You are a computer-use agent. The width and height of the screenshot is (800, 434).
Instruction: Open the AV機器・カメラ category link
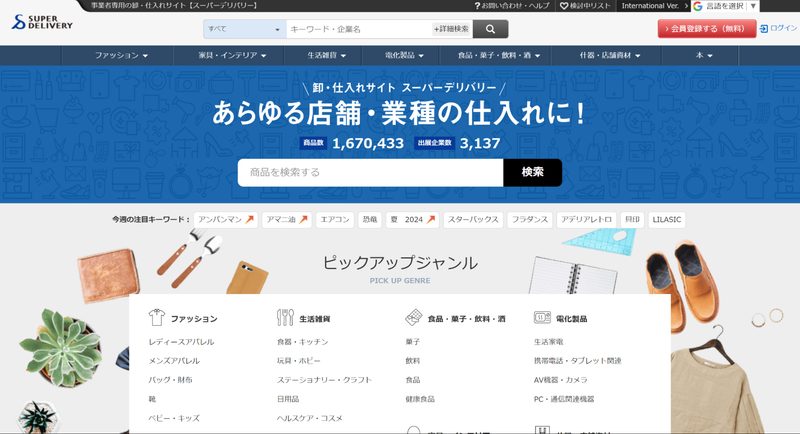pos(560,380)
